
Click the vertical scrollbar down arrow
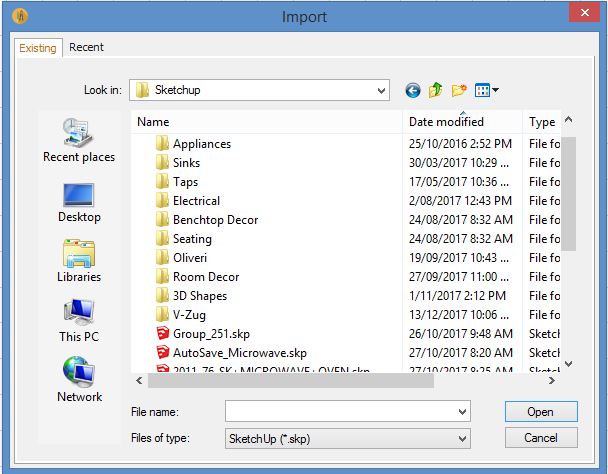coord(568,365)
